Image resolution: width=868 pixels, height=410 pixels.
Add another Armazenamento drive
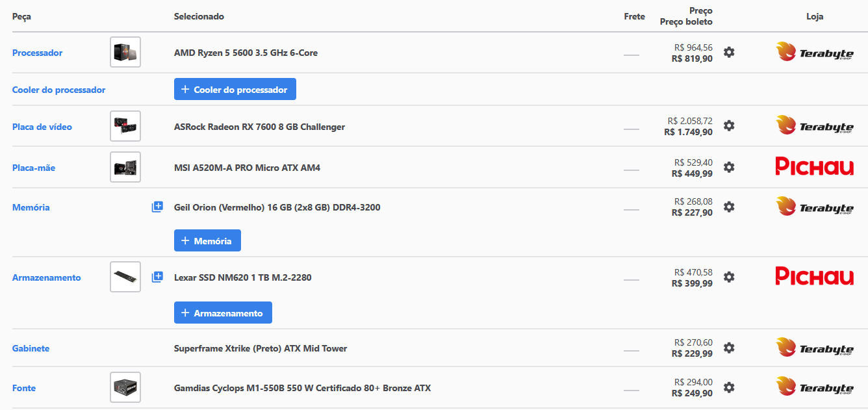point(223,313)
